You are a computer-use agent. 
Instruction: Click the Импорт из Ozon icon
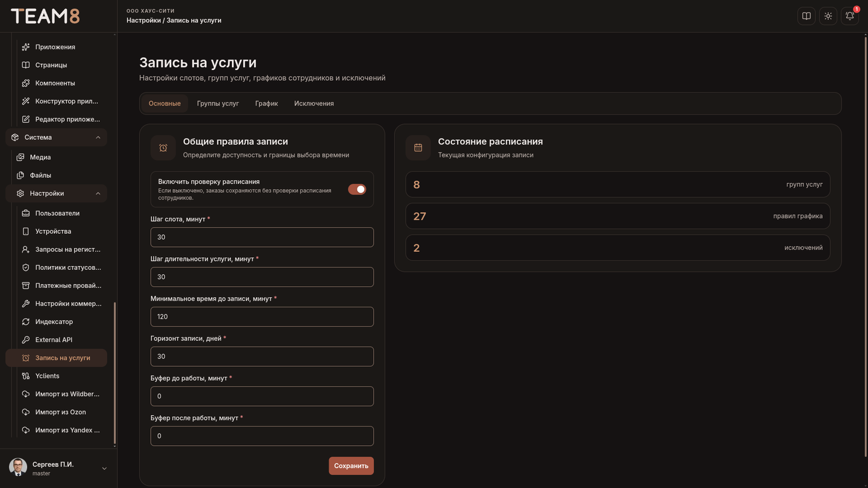click(26, 412)
